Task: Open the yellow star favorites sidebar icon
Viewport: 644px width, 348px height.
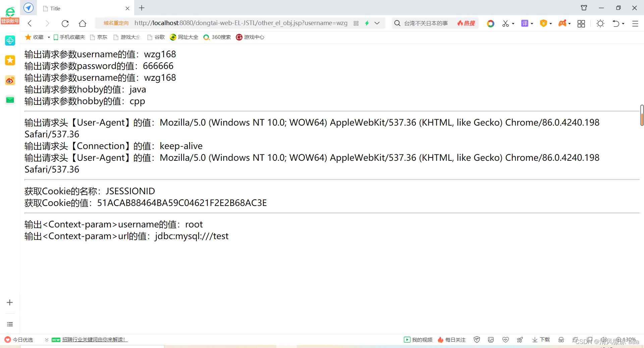Action: pyautogui.click(x=10, y=60)
